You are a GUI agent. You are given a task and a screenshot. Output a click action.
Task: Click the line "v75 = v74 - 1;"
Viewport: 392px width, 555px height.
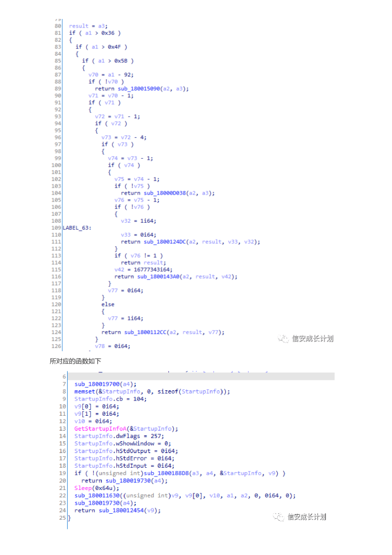[137, 179]
